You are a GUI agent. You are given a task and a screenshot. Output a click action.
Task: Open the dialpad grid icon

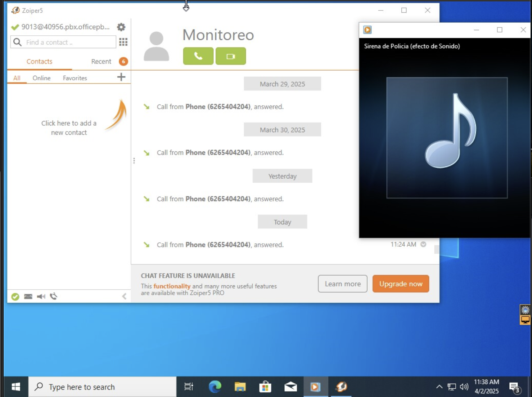(x=123, y=42)
